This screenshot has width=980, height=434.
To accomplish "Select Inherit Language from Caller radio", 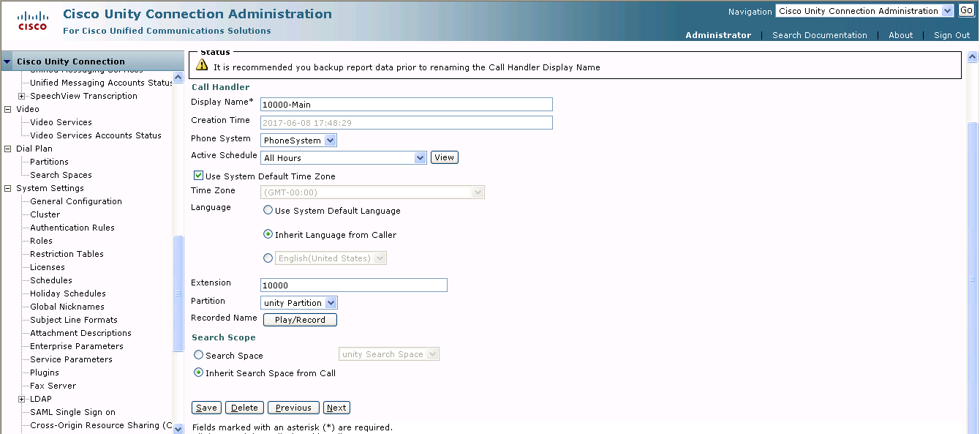I will (x=268, y=235).
